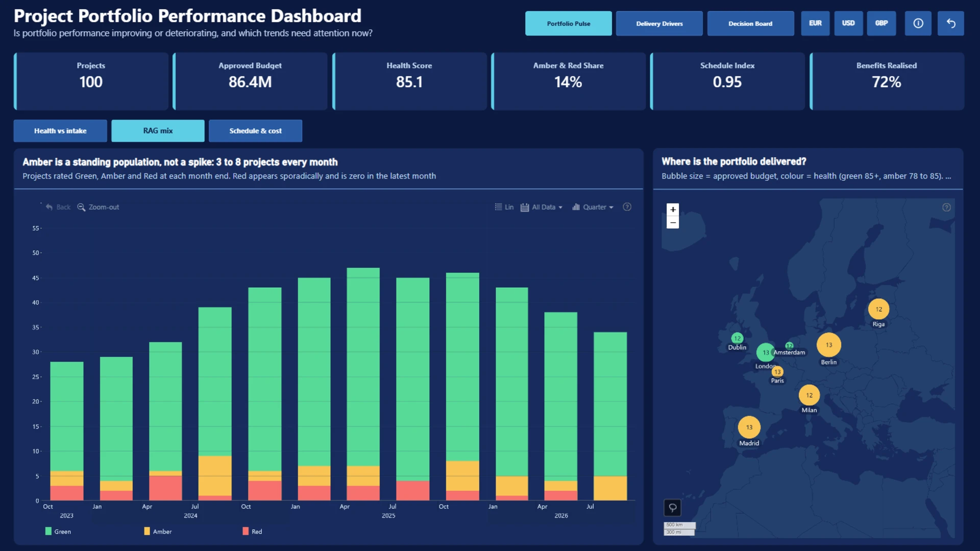Select the Schedule & cost view
This screenshot has height=551, width=980.
coord(255,131)
